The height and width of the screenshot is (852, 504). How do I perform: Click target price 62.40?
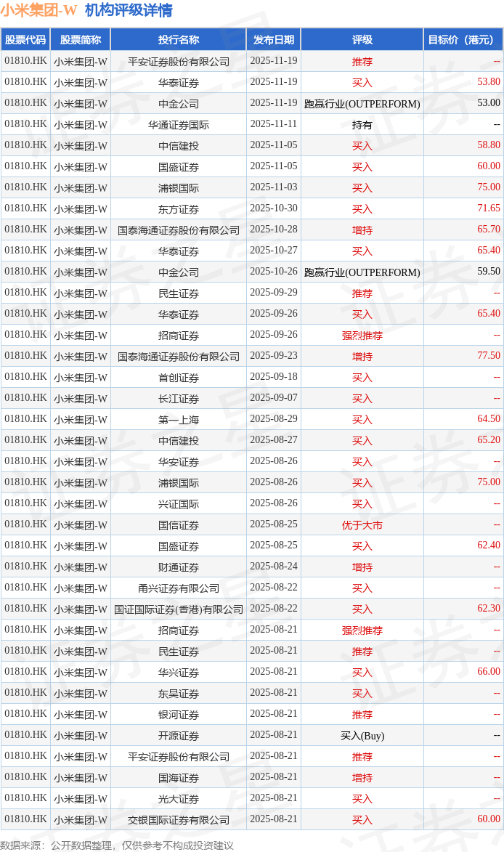click(x=488, y=545)
